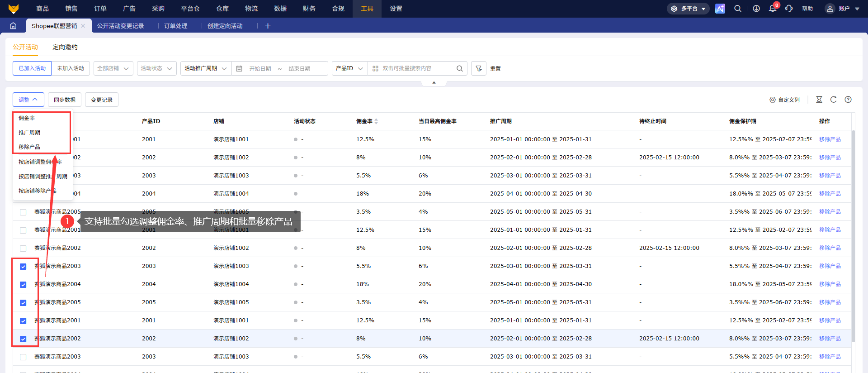Sort by the 佣金率 column sort icon
This screenshot has height=373, width=868.
click(376, 121)
